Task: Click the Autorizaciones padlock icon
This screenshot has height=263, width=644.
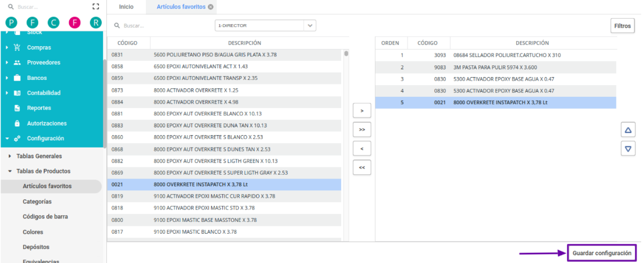Action: tap(17, 123)
